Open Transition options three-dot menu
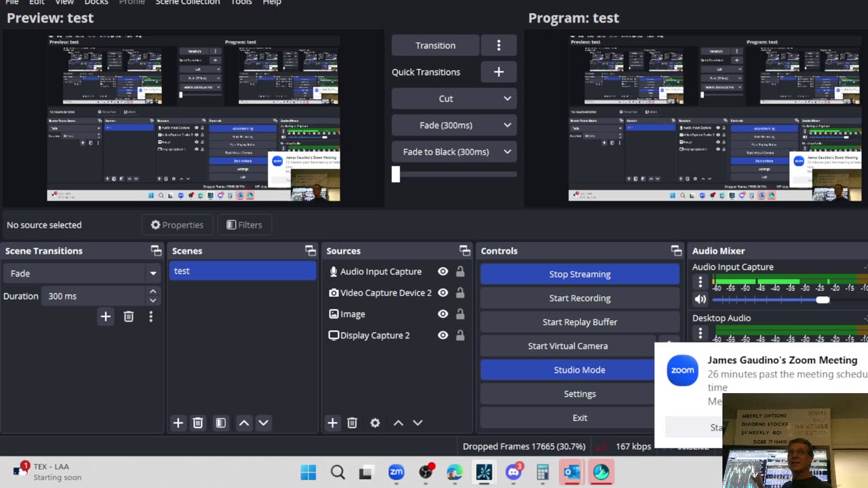Viewport: 868px width, 488px height. [x=498, y=45]
